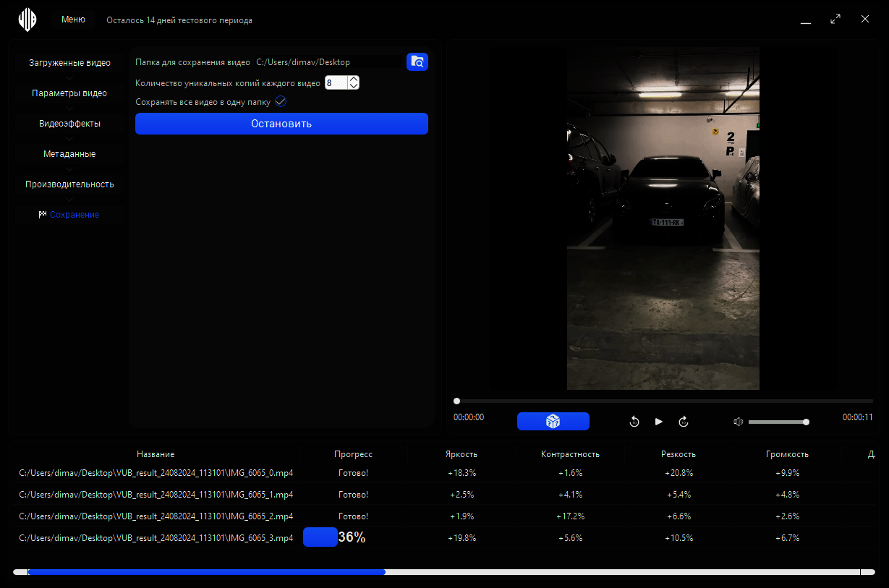Mute audio with the speaker icon

[738, 422]
